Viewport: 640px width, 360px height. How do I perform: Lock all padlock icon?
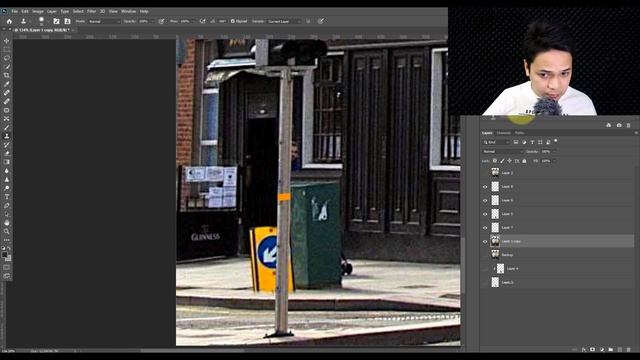(524, 161)
